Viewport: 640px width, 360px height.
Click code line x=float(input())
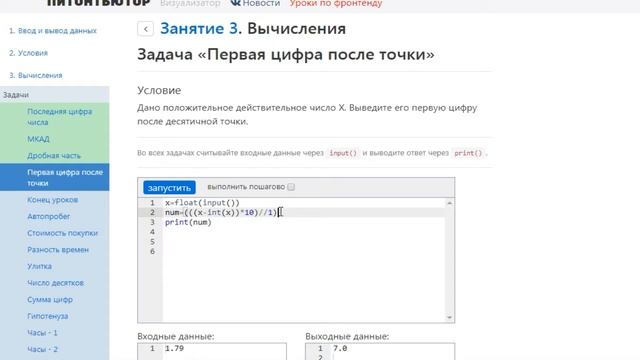coord(202,203)
